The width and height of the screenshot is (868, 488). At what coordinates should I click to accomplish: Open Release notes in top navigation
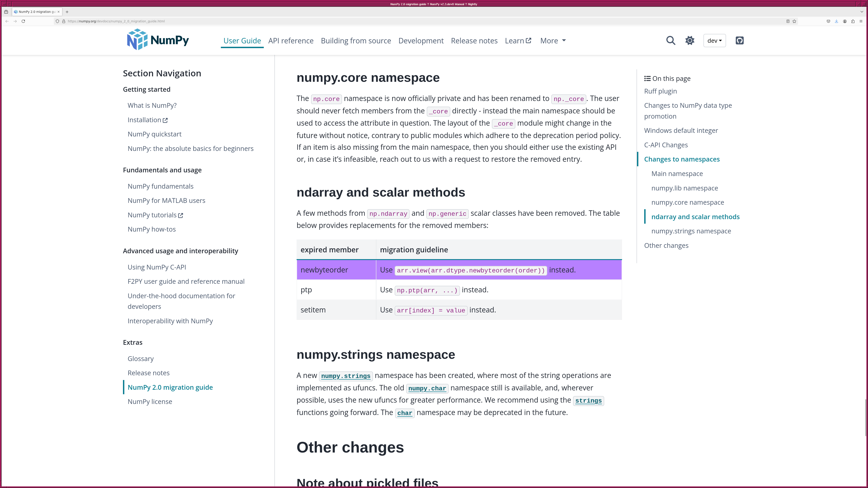click(x=474, y=41)
